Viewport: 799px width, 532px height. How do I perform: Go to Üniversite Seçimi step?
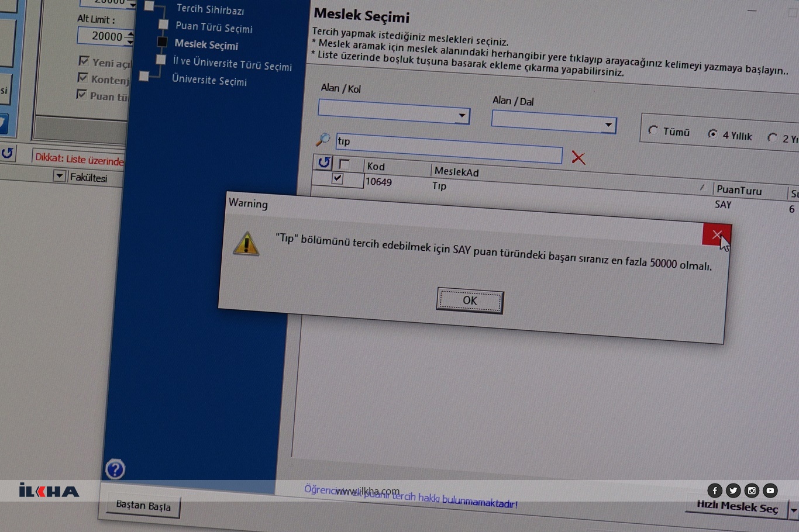pos(209,80)
